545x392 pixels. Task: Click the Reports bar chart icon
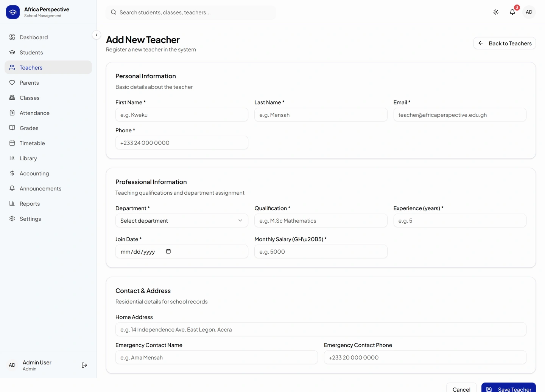pos(12,203)
